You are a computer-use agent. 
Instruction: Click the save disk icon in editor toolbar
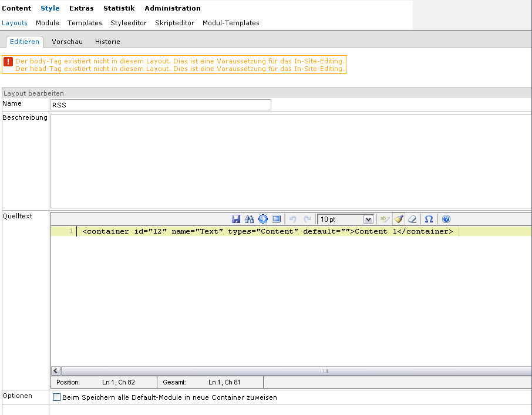pyautogui.click(x=236, y=219)
